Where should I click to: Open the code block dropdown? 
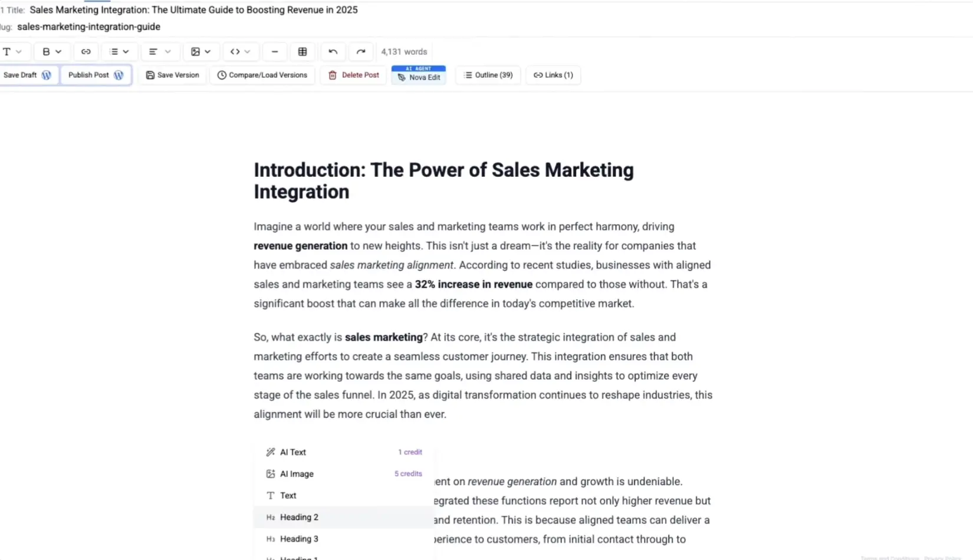pyautogui.click(x=240, y=52)
